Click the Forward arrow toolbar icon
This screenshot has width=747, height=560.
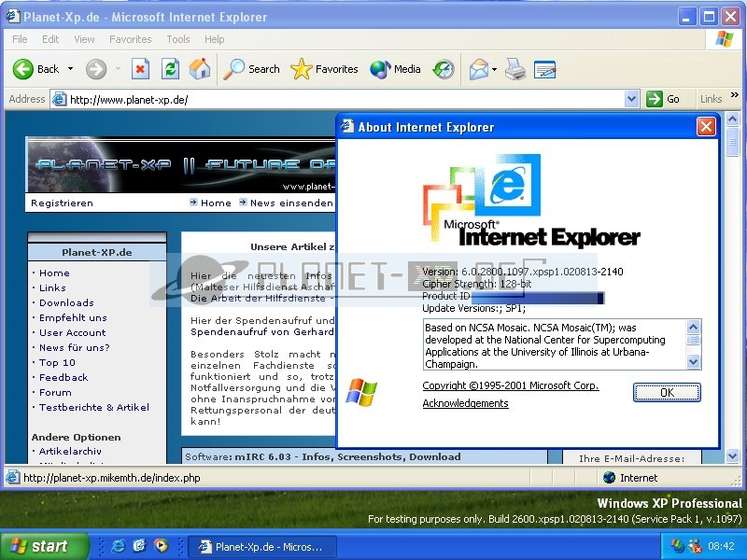[x=96, y=69]
